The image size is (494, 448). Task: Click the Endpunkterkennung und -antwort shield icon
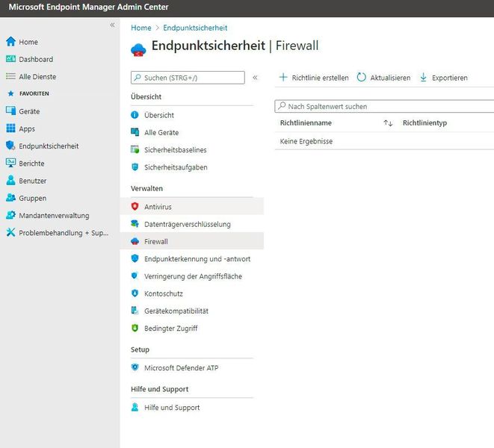pyautogui.click(x=135, y=258)
